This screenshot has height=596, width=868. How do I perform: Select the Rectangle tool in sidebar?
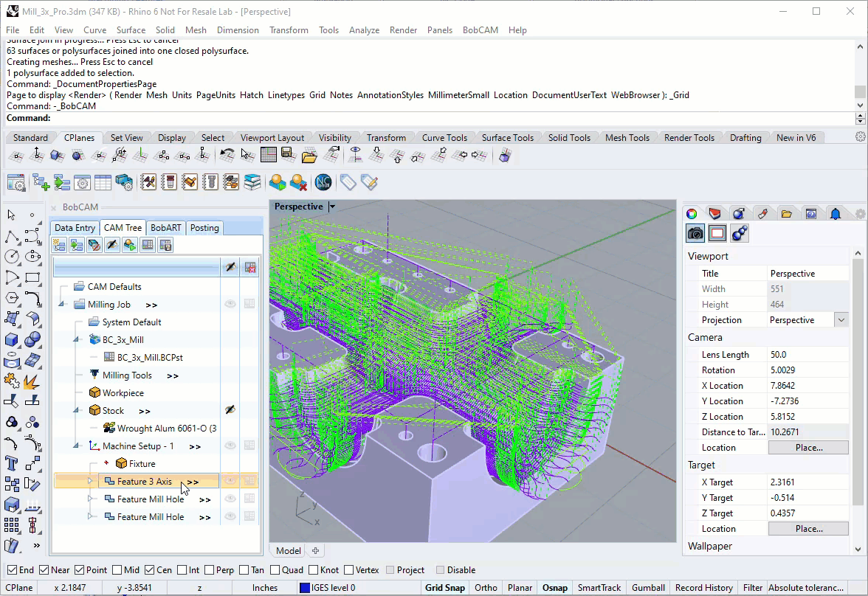pyautogui.click(x=32, y=277)
